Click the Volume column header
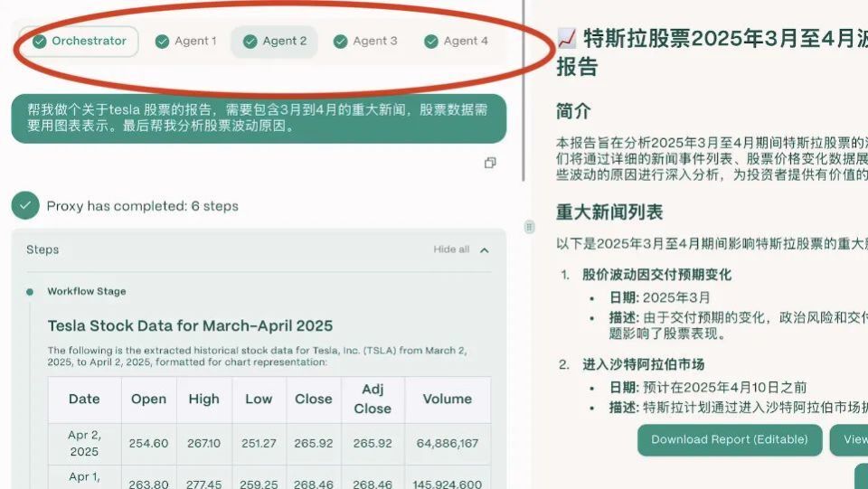Screen dimensions: 868x489 (x=448, y=400)
